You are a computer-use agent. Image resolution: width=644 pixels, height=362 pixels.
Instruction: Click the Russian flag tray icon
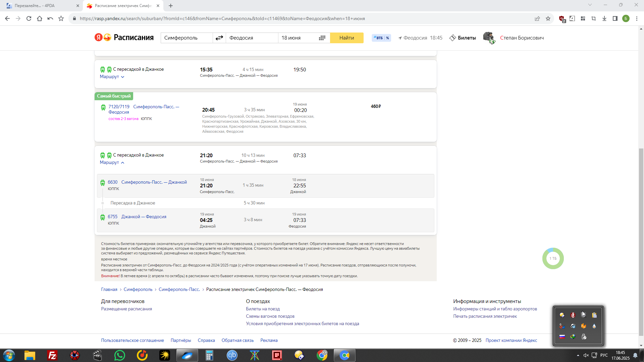562,337
